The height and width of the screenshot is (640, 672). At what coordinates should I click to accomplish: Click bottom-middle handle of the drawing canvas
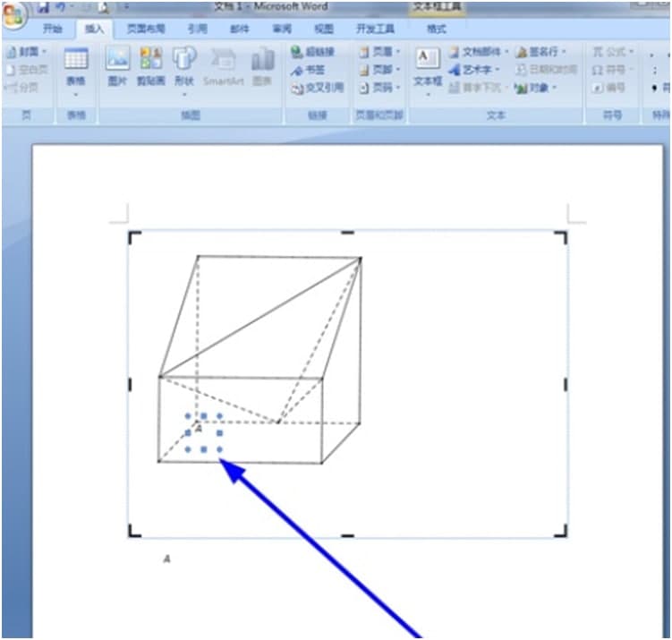tap(347, 536)
